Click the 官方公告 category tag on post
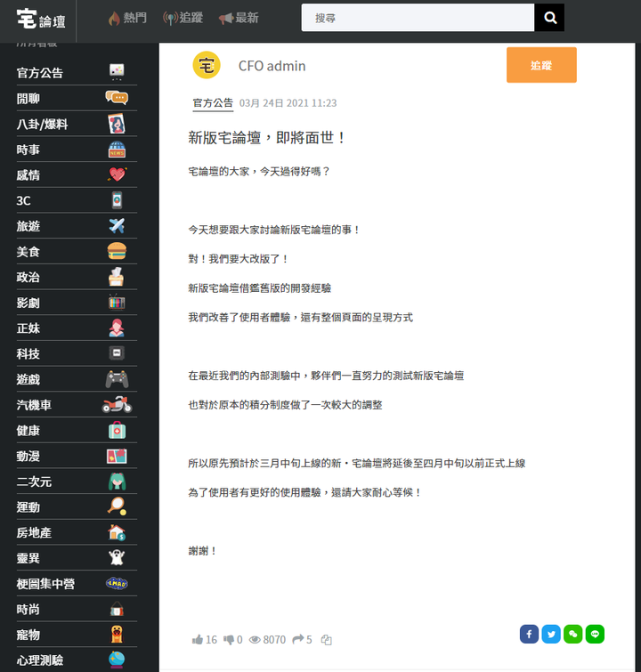The width and height of the screenshot is (641, 672). pos(213,103)
